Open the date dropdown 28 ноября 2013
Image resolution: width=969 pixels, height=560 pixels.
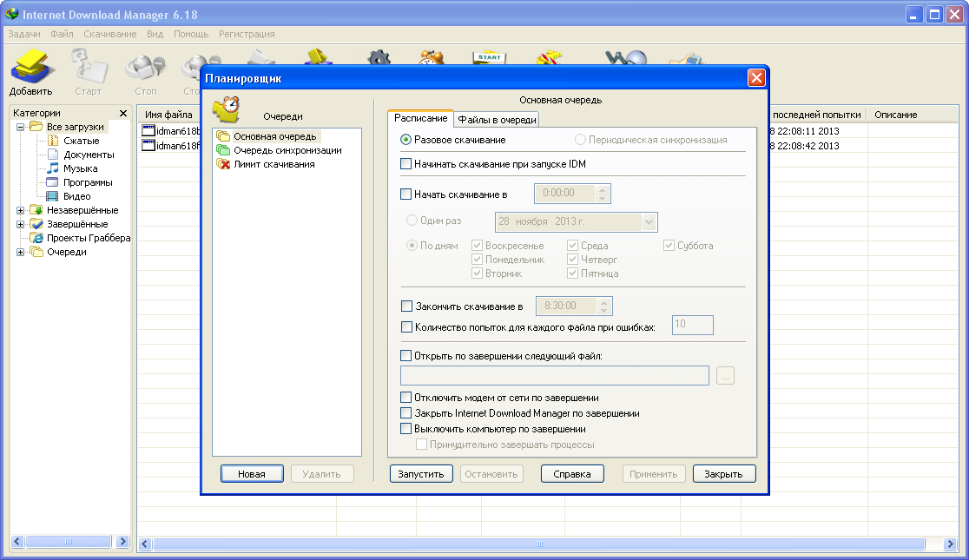pos(649,222)
